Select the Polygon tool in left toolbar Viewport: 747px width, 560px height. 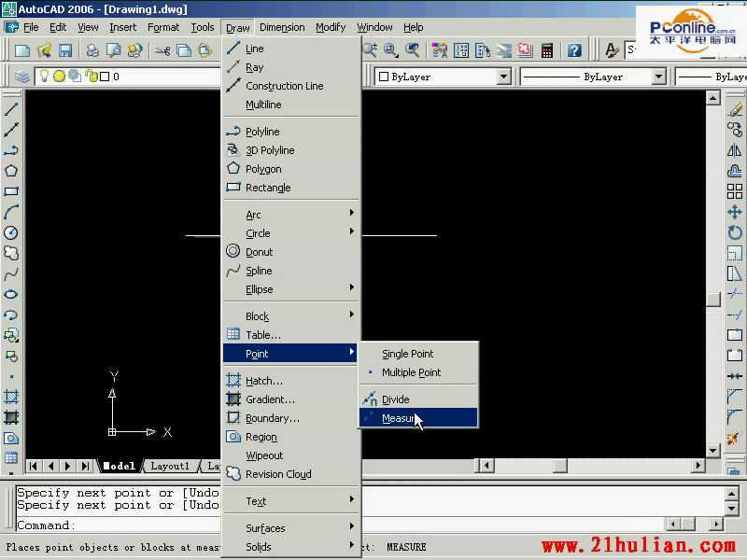click(x=11, y=171)
